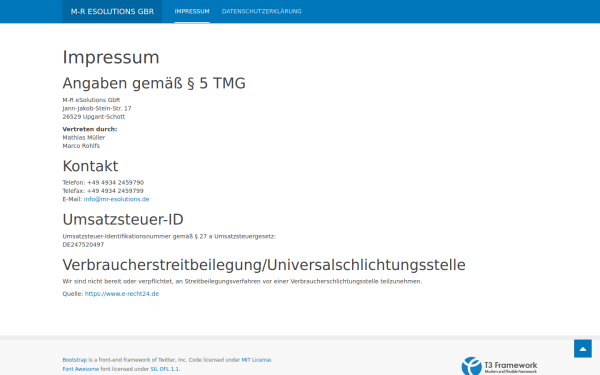Viewport: 600px width, 375px height.
Task: Click the M-R eSolutions GbR company line
Action: (91, 100)
